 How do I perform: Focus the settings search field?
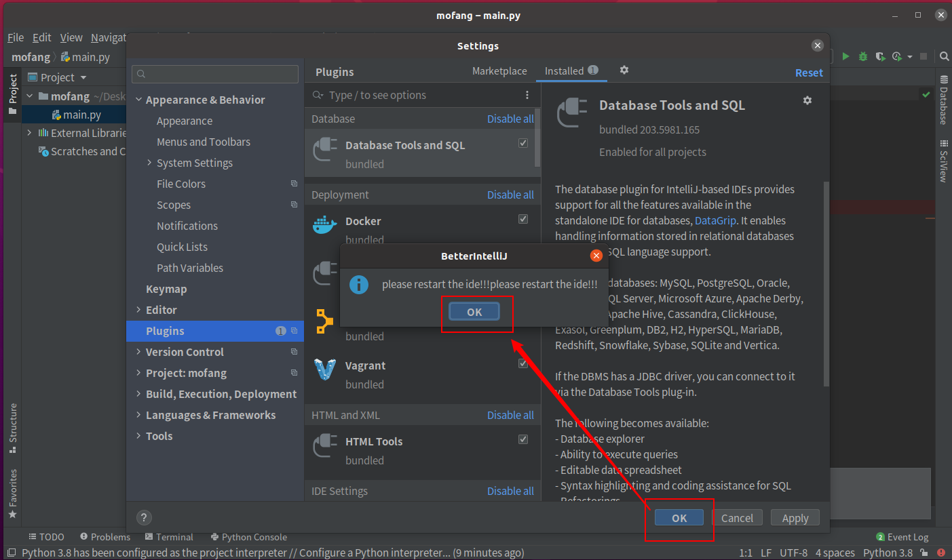[215, 74]
